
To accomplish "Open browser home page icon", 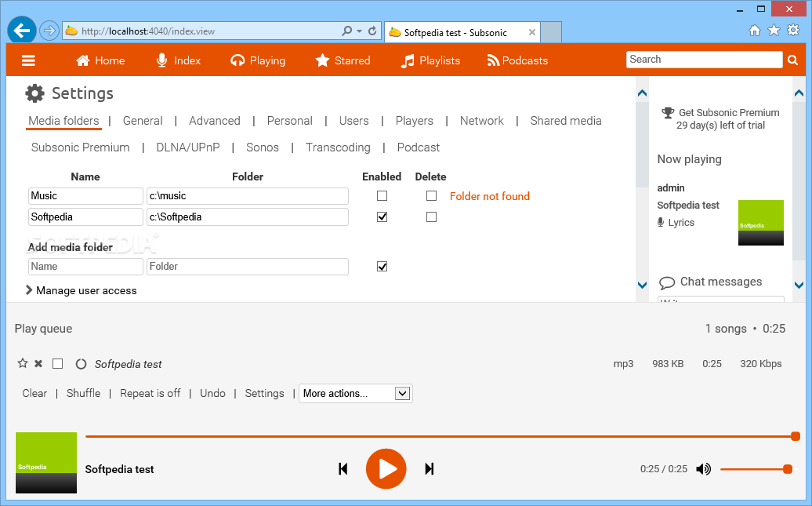I will (x=755, y=31).
